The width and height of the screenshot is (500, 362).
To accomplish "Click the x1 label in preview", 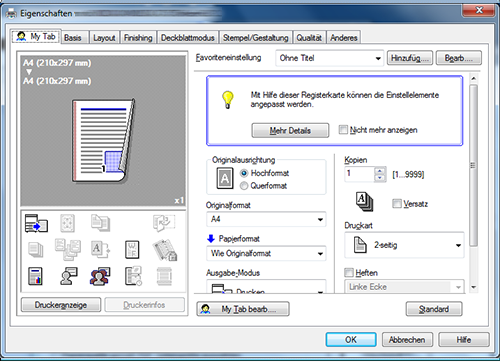I will (179, 200).
